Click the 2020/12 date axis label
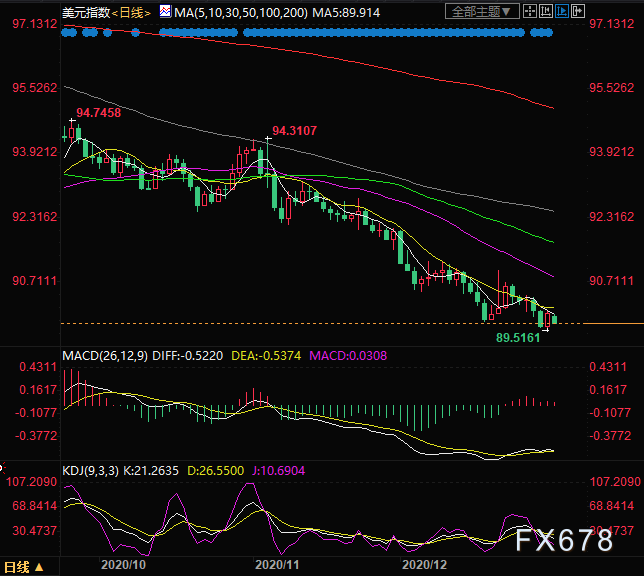644x576 pixels. 424,565
